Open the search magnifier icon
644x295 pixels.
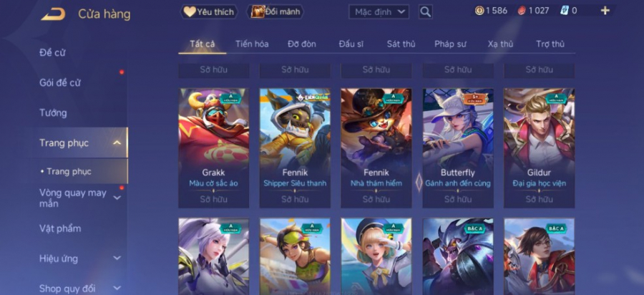coord(426,11)
